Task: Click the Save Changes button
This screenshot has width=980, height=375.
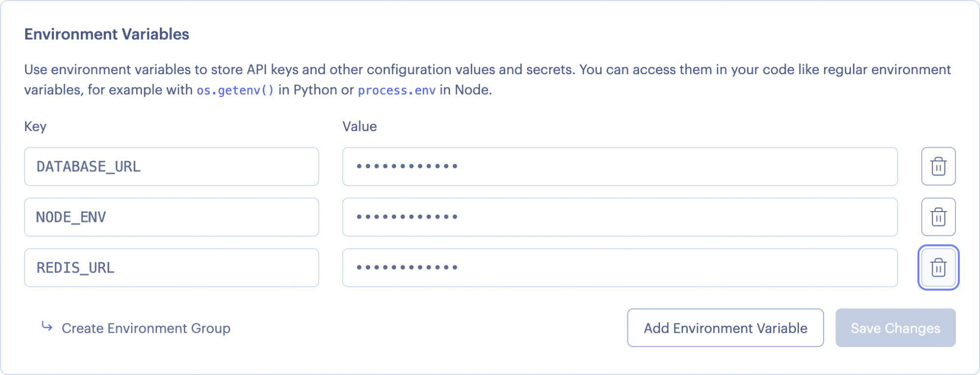Action: click(895, 328)
